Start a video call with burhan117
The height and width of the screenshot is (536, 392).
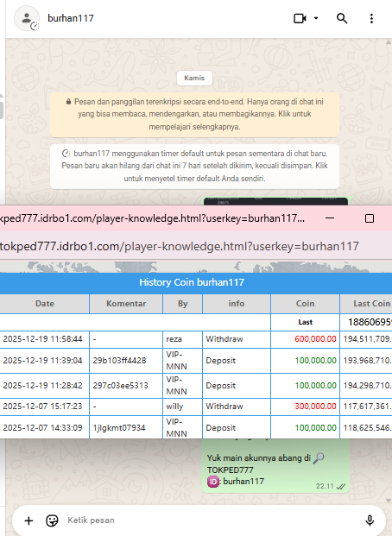pyautogui.click(x=300, y=18)
